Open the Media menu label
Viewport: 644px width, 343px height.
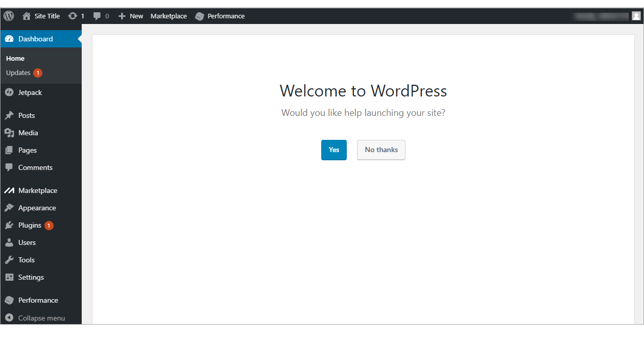[28, 133]
